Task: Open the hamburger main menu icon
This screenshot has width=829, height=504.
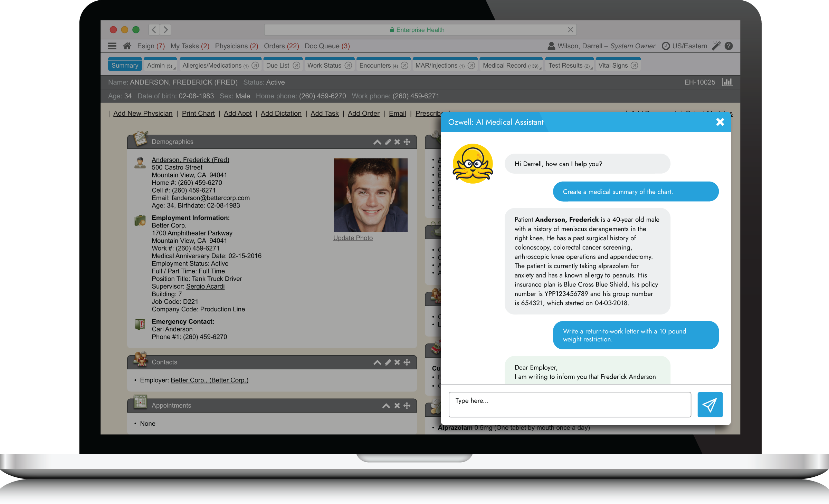Action: tap(112, 46)
